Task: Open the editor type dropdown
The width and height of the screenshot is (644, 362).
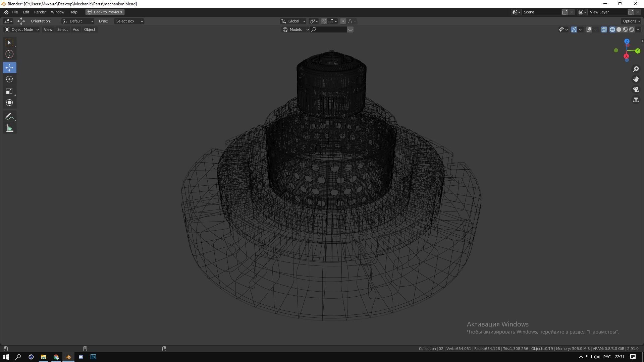Action: [8, 21]
